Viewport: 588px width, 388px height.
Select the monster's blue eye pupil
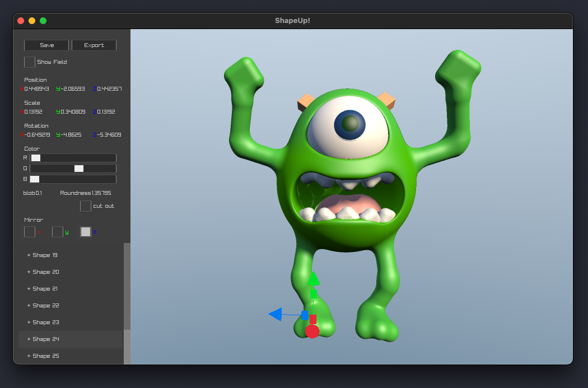pos(350,124)
